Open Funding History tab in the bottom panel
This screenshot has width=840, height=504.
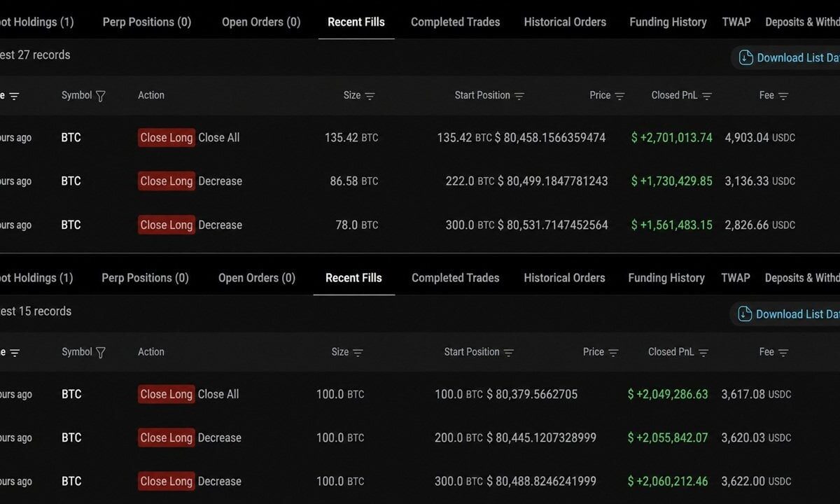pyautogui.click(x=666, y=278)
